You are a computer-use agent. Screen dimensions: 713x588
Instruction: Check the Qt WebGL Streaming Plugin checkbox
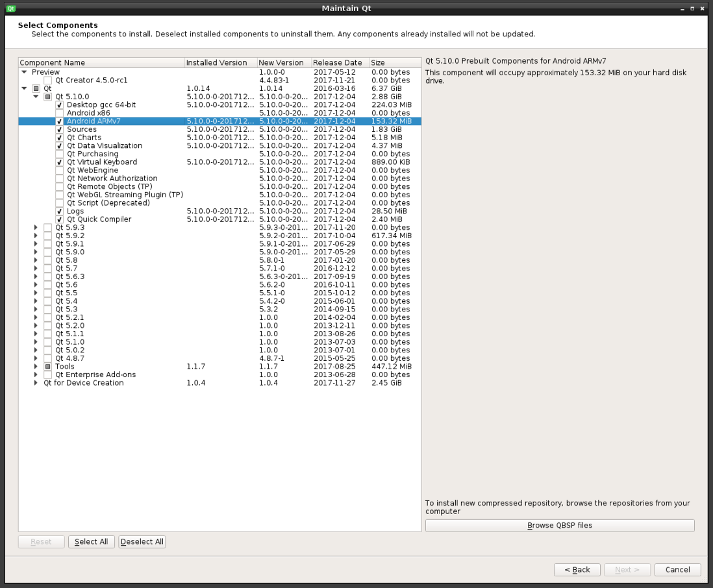point(59,195)
